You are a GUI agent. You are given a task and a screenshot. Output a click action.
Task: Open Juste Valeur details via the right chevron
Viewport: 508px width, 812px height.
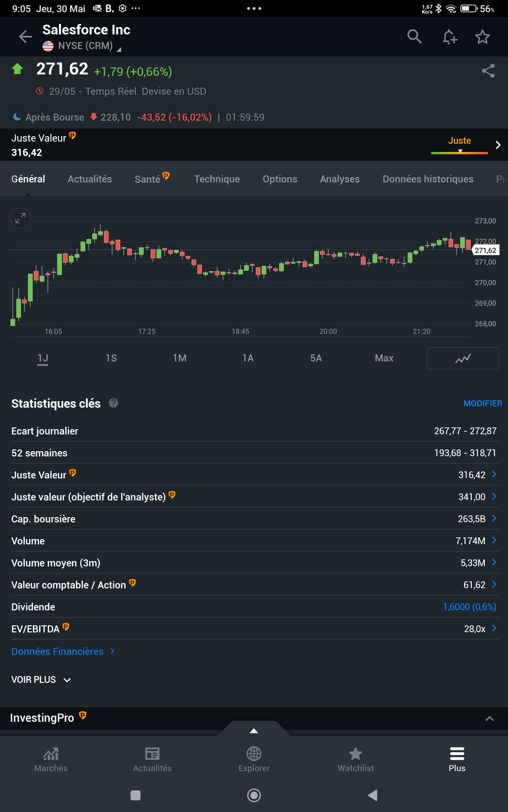[498, 145]
